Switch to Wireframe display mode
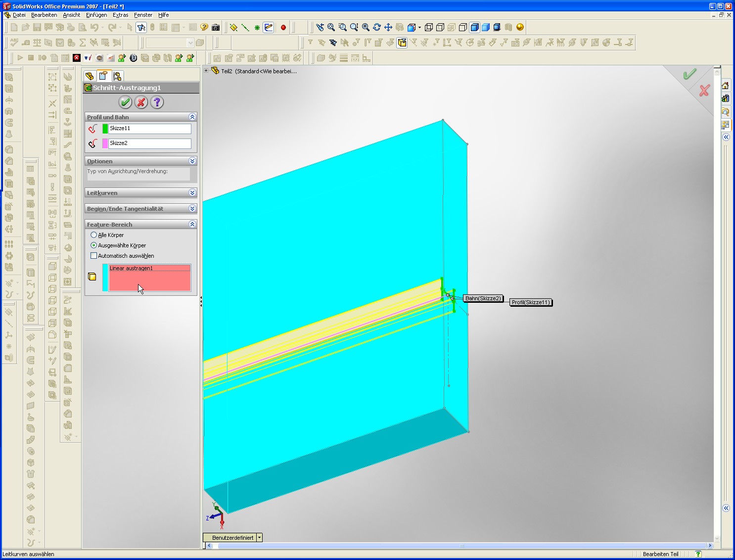 pyautogui.click(x=429, y=27)
